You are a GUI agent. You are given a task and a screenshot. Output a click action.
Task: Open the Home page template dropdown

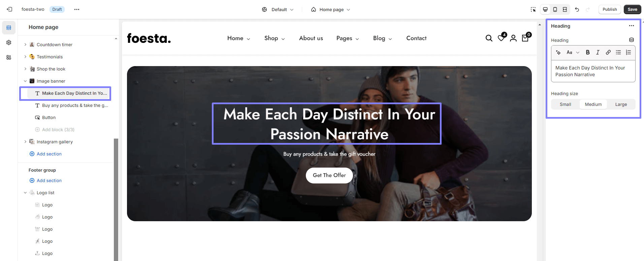pyautogui.click(x=330, y=9)
